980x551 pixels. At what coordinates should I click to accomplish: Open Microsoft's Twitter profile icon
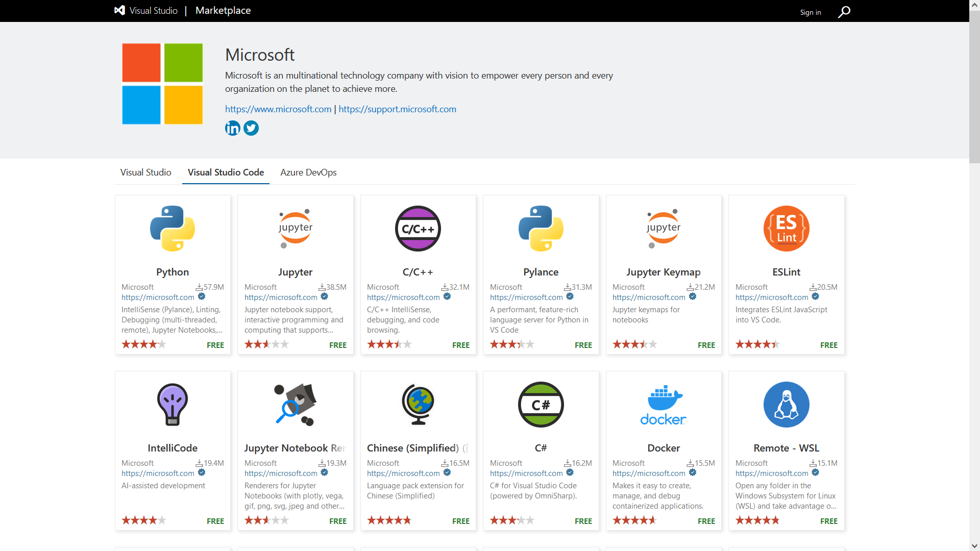tap(251, 128)
